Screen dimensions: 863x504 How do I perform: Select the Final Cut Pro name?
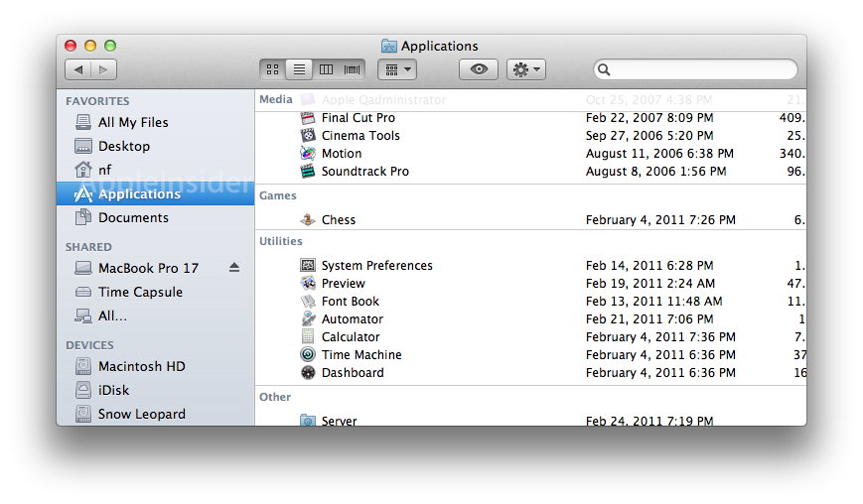coord(359,118)
